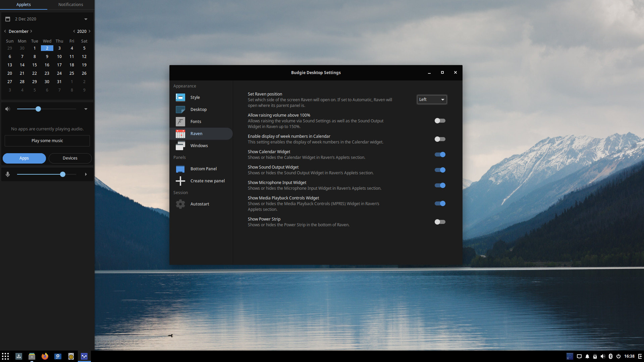Image resolution: width=644 pixels, height=362 pixels.
Task: Expand the calendar month navigation arrow
Action: tap(32, 31)
